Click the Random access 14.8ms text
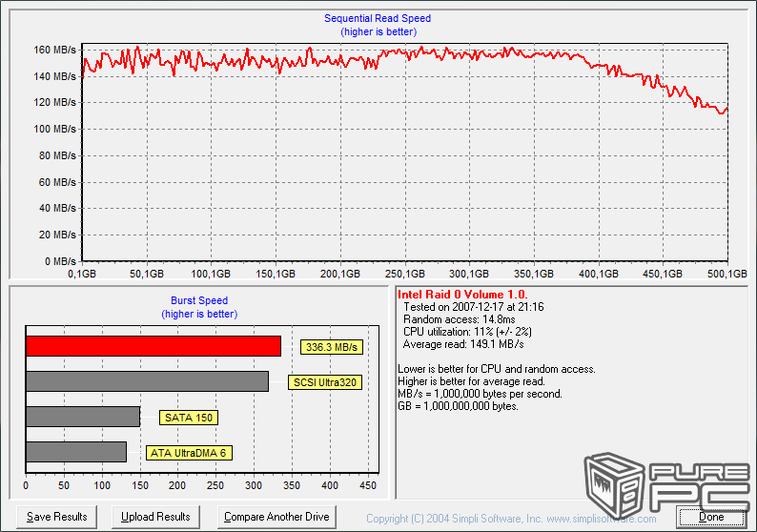The height and width of the screenshot is (532, 757). pos(460,319)
